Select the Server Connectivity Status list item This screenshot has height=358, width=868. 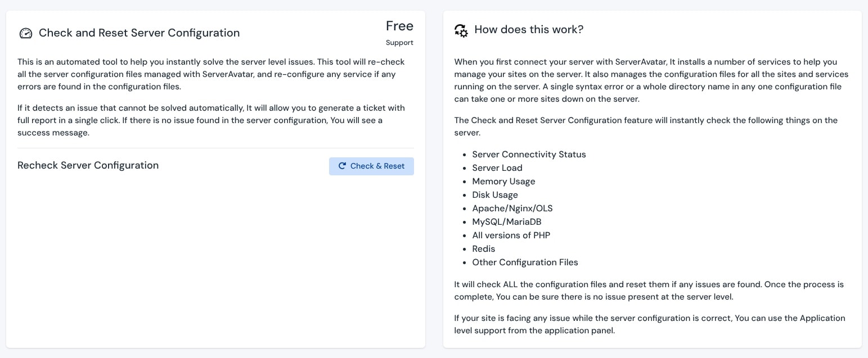pos(529,155)
